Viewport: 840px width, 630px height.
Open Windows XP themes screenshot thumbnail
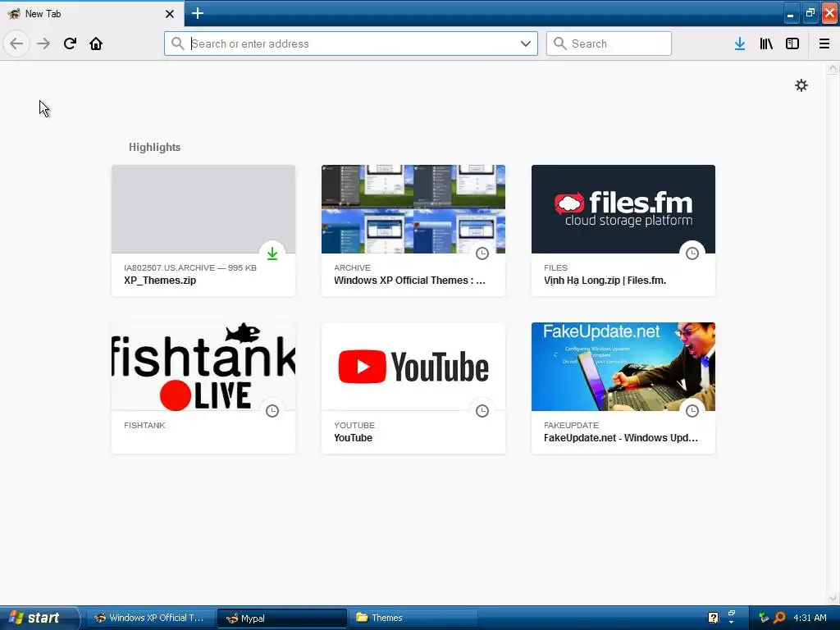coord(413,209)
